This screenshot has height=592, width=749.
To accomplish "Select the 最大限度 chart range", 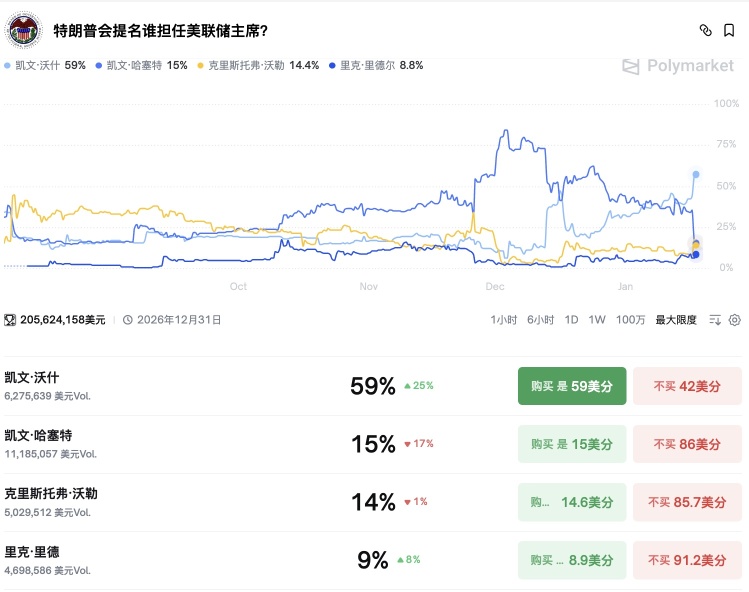I will click(x=676, y=320).
